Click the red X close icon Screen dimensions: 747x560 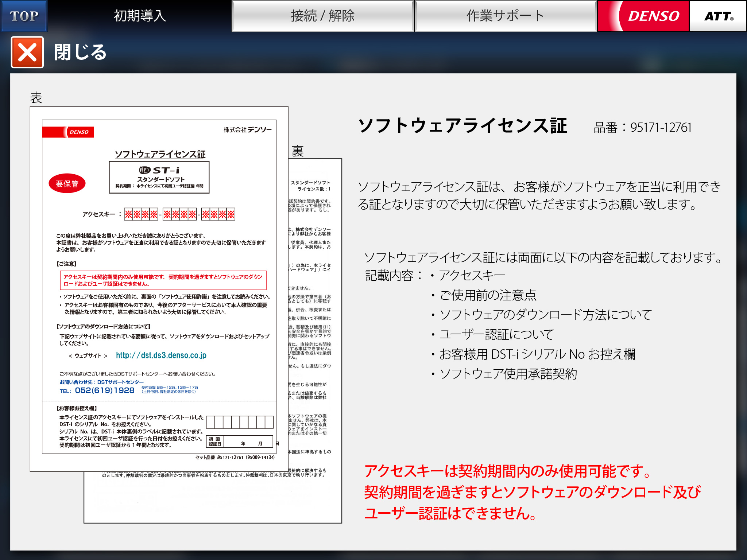tap(27, 52)
